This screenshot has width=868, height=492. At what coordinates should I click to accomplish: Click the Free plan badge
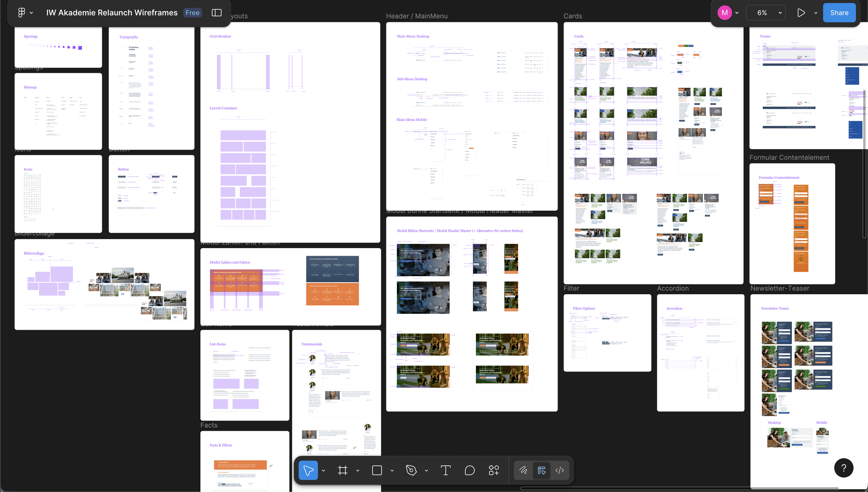click(193, 12)
